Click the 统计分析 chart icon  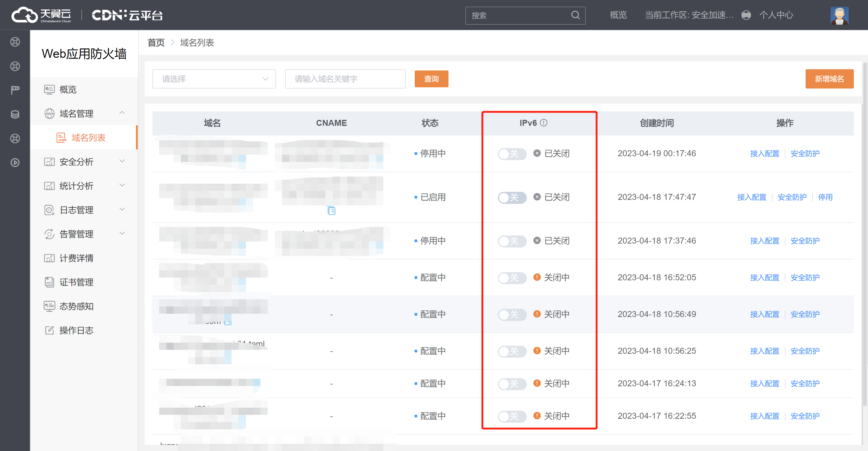coord(49,186)
